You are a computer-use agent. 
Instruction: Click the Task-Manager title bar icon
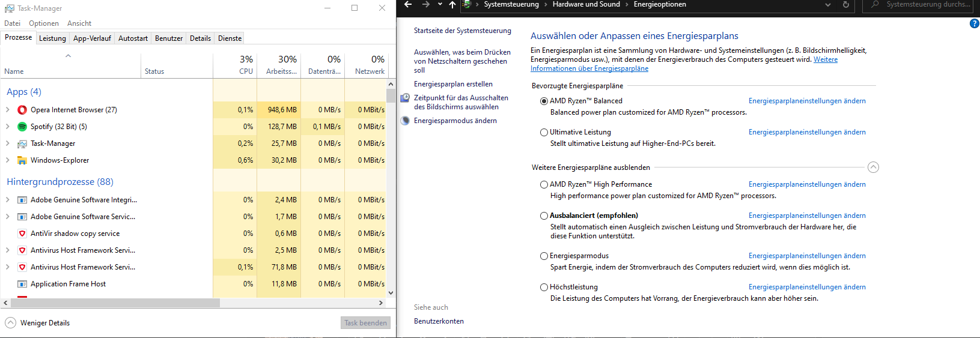click(x=10, y=8)
